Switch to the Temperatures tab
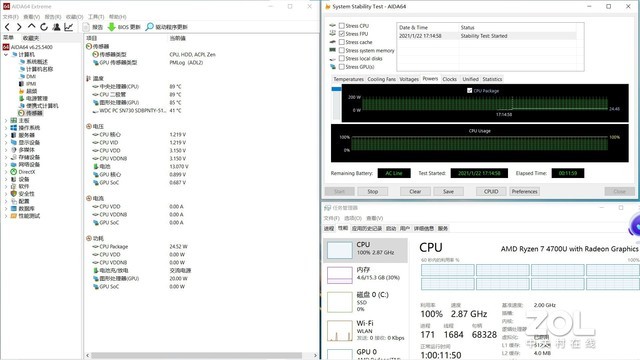 click(x=348, y=79)
